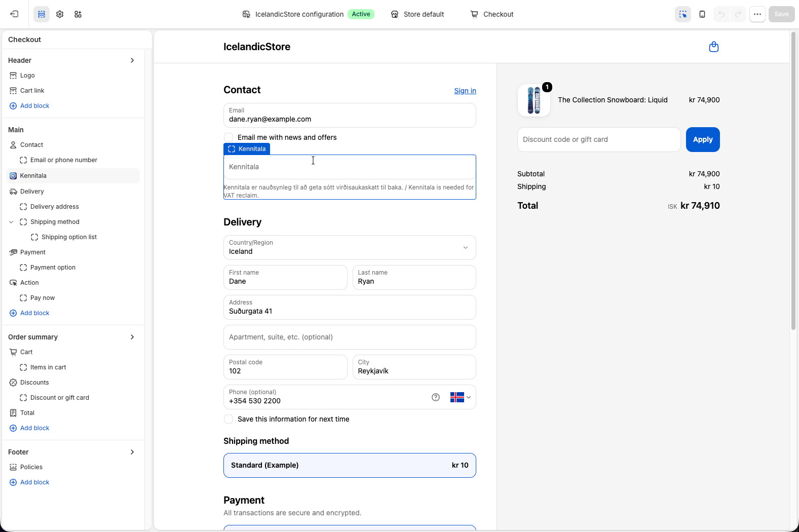Click the shopping bag cart icon

pos(714,47)
